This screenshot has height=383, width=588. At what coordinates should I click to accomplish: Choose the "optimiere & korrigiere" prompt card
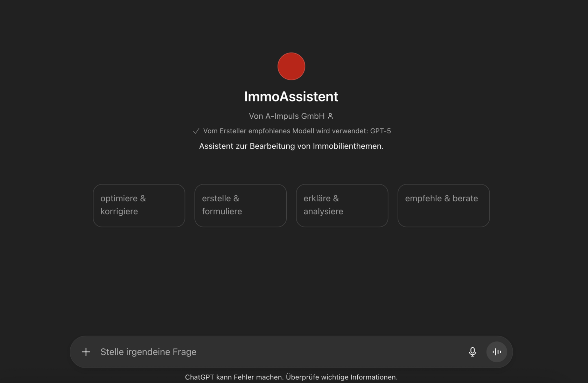[139, 206]
